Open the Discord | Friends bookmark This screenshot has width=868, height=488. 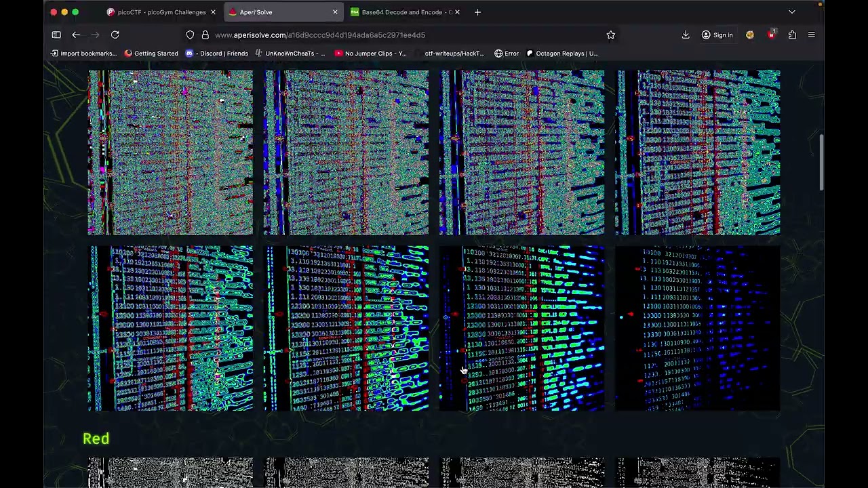pyautogui.click(x=217, y=54)
